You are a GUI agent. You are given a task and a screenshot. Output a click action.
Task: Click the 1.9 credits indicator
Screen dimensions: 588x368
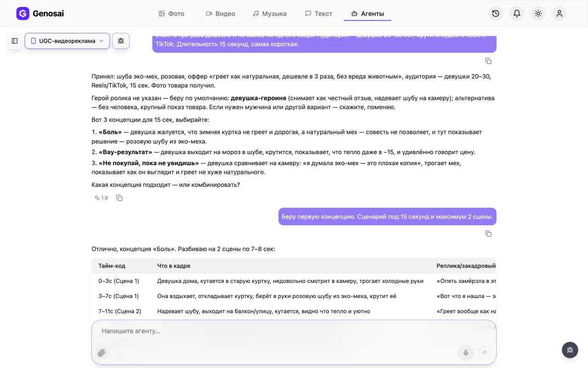[x=101, y=198]
